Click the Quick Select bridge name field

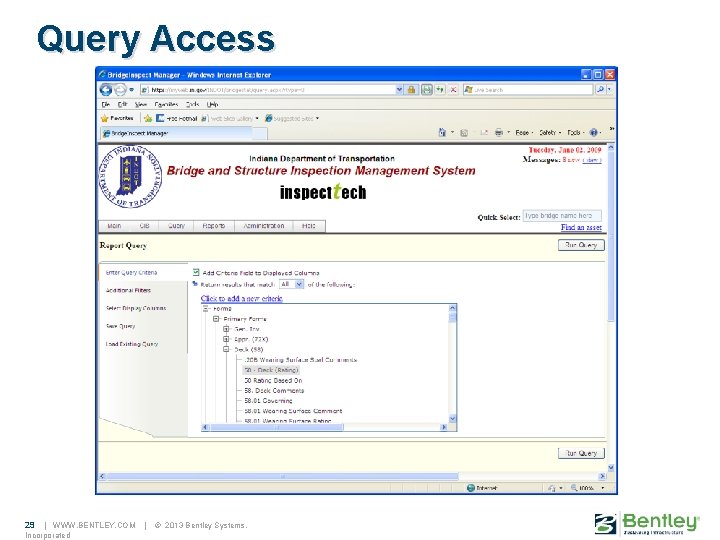(562, 215)
